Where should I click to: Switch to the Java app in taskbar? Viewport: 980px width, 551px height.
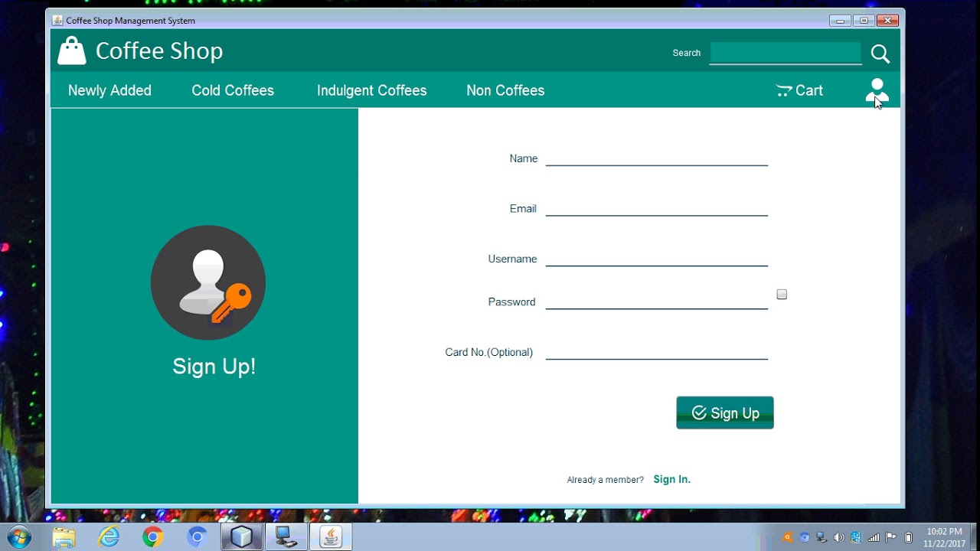click(x=331, y=537)
